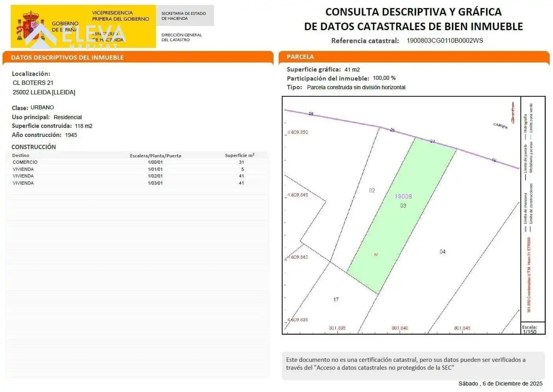Select the date "Sábado, 6 de Diciembre de 2025"
Screen dimensions: 553x392
[500, 384]
